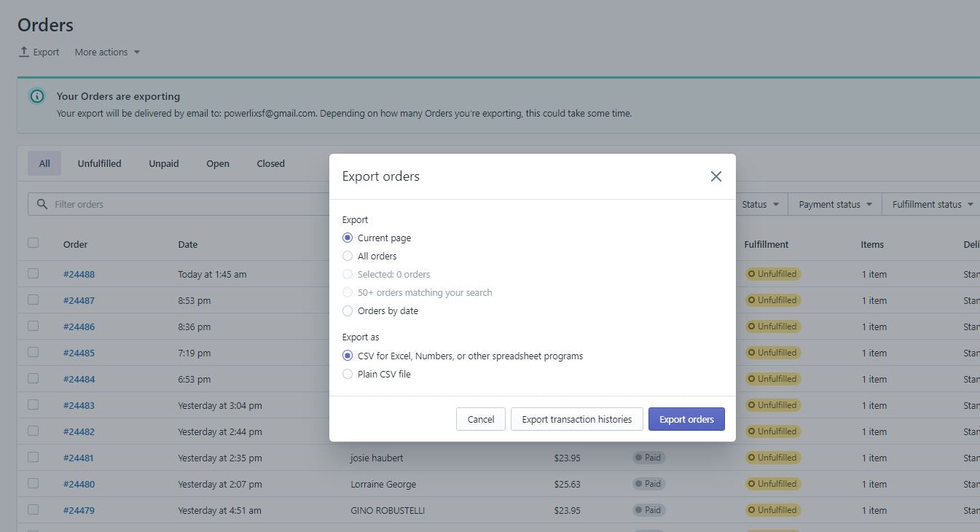Close the Export orders dialog with X
This screenshot has height=532, width=980.
pos(716,176)
